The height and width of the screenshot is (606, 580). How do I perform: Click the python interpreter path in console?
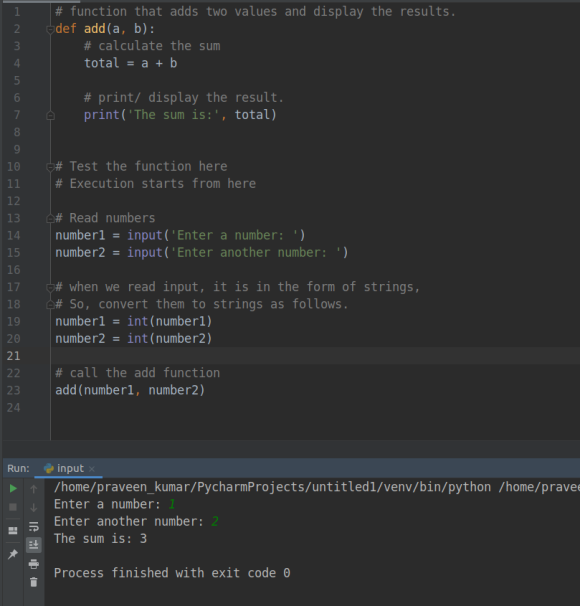click(x=272, y=487)
